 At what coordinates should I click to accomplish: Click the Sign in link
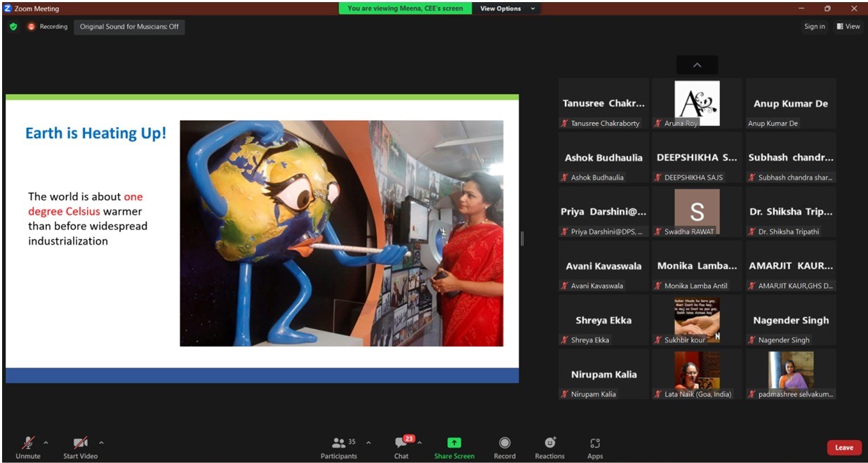coord(814,27)
